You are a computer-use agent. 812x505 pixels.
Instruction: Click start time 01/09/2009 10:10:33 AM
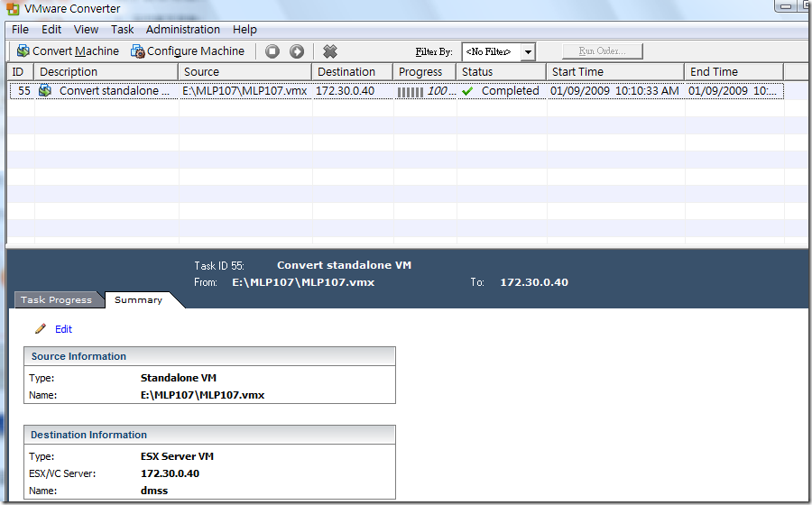(614, 91)
